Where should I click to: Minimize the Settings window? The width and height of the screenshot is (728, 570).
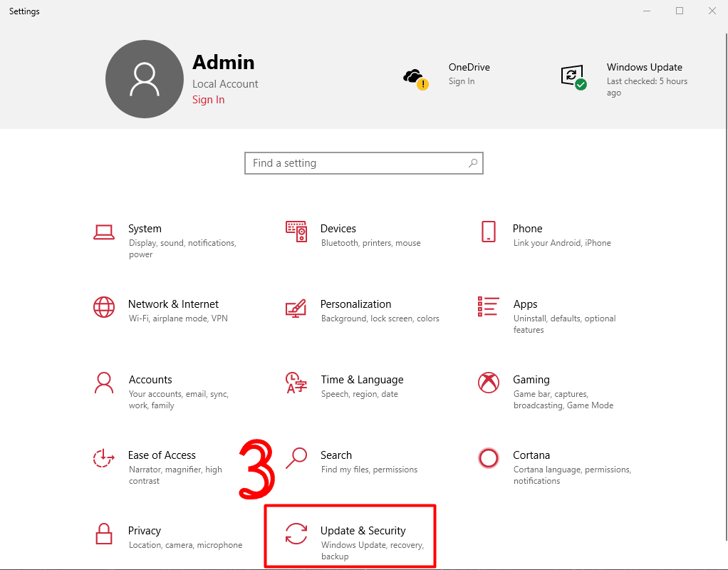646,11
